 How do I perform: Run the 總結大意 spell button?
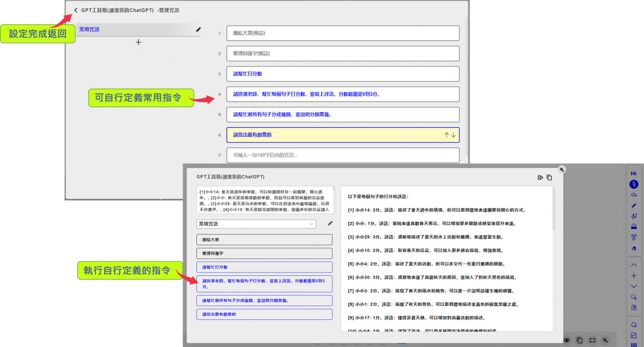pos(264,240)
